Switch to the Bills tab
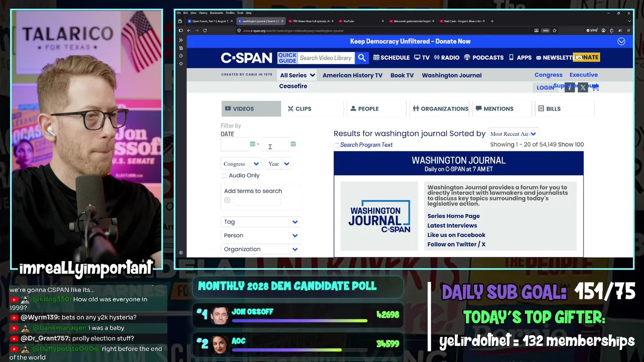 click(565, 109)
